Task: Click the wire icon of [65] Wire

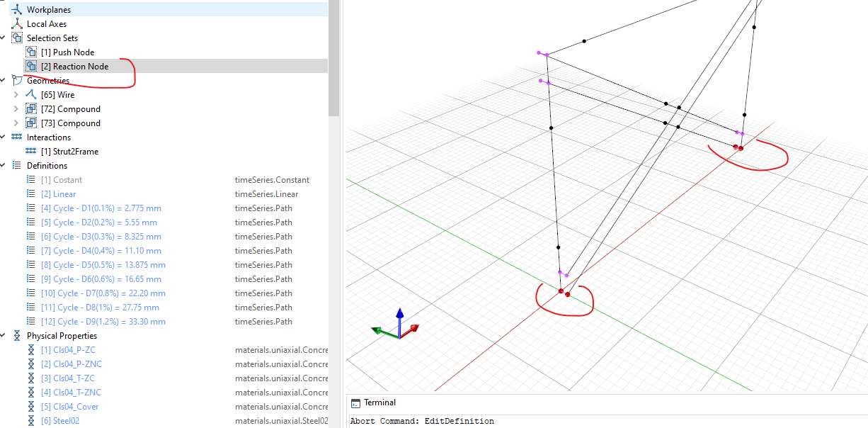Action: [30, 94]
